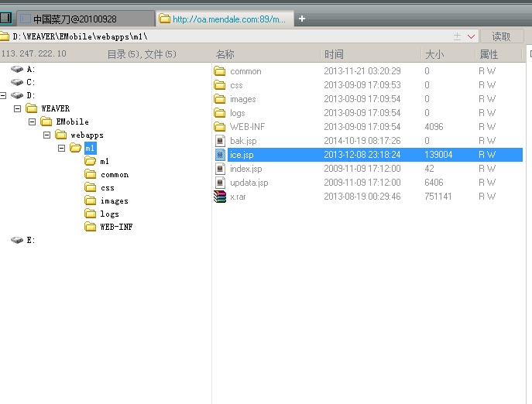This screenshot has height=404, width=532.
Task: Click the 139004 size value
Action: click(438, 155)
